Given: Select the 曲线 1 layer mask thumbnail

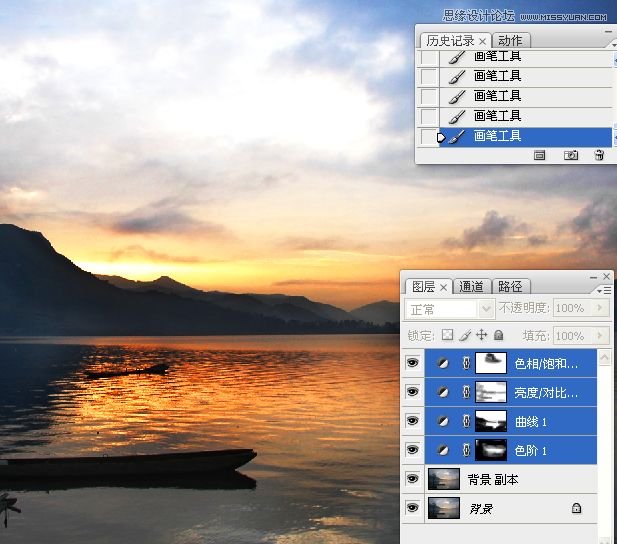Looking at the screenshot, I should coord(491,421).
